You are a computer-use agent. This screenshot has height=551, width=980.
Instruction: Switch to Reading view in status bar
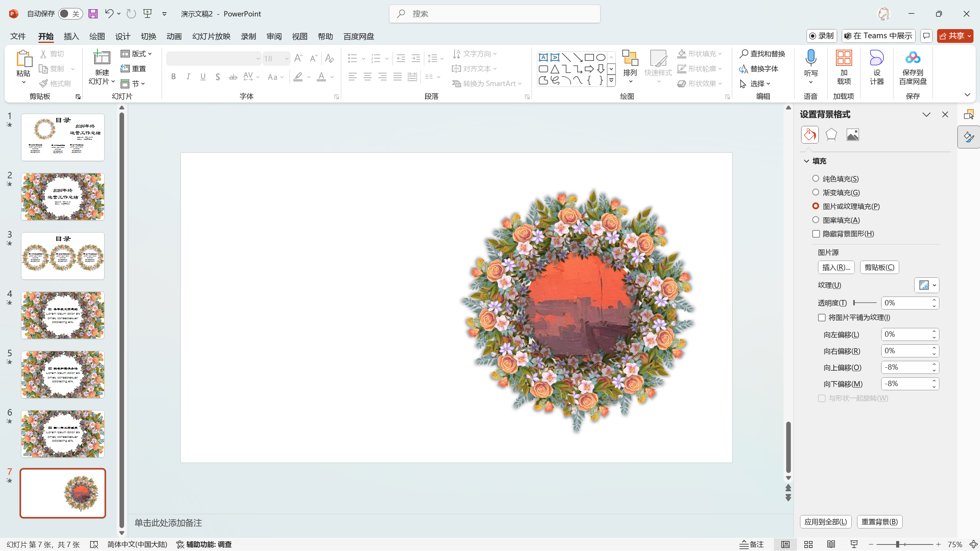point(831,544)
